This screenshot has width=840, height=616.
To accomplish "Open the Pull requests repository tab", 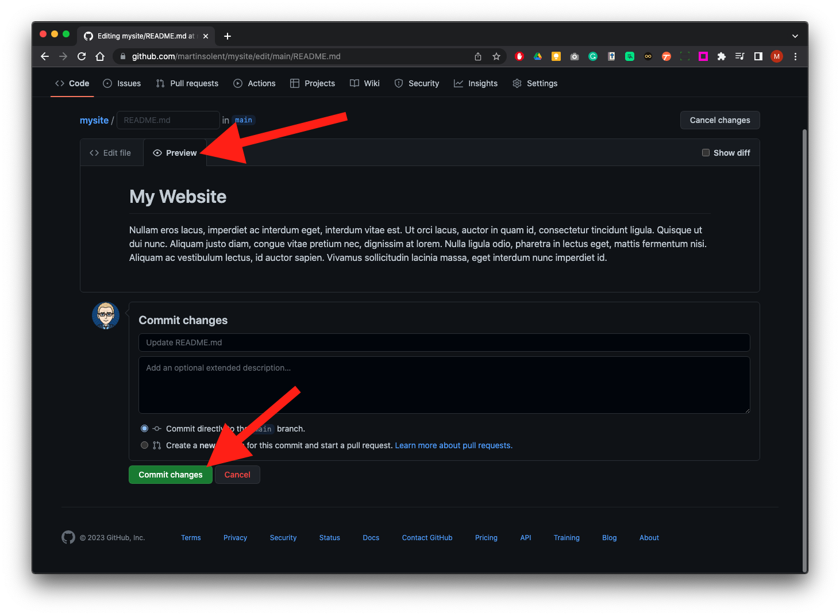I will click(x=187, y=83).
